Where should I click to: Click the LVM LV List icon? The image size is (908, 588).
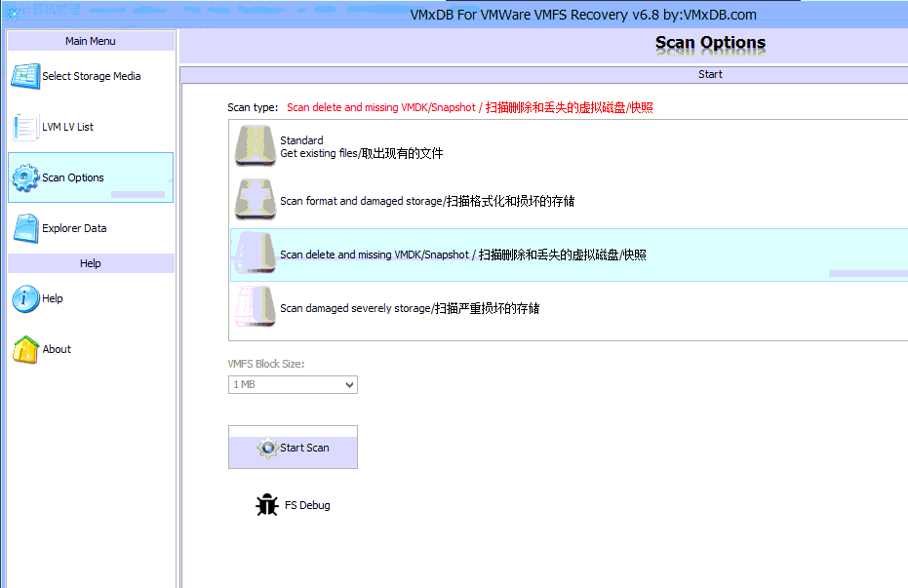[25, 128]
